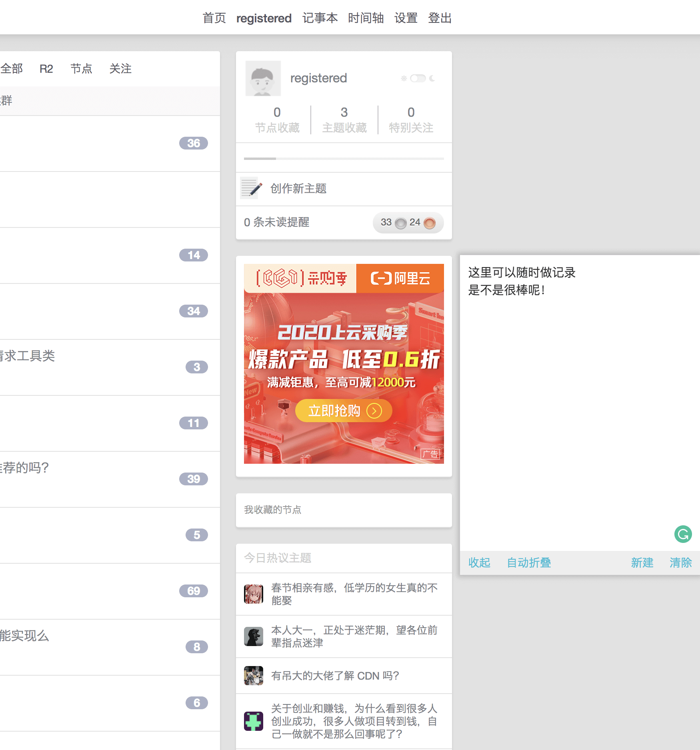Click inside the notepad text area
This screenshot has width=700, height=750.
point(580,404)
